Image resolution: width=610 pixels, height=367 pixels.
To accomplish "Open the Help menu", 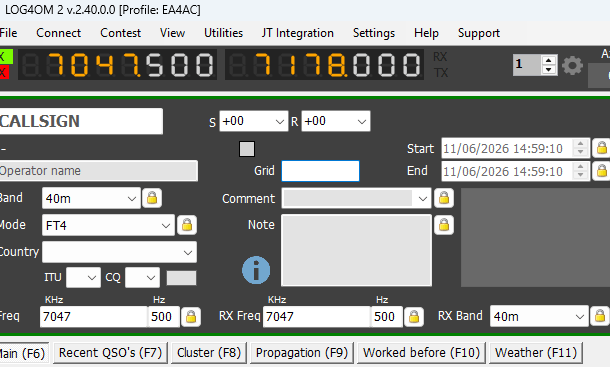I will [x=426, y=33].
